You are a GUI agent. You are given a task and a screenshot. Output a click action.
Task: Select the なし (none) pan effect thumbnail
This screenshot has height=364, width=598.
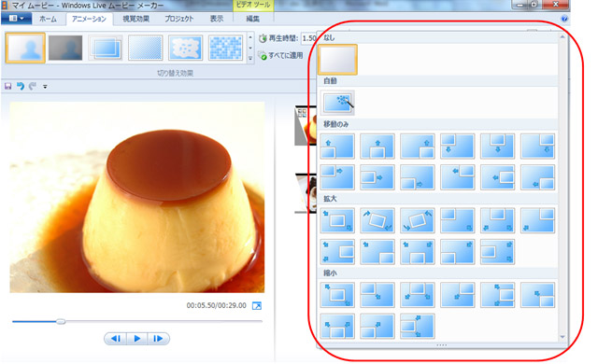pyautogui.click(x=337, y=60)
